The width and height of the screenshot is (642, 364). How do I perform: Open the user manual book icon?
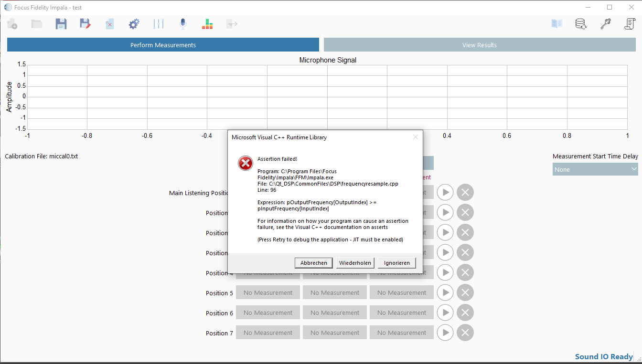pyautogui.click(x=557, y=24)
